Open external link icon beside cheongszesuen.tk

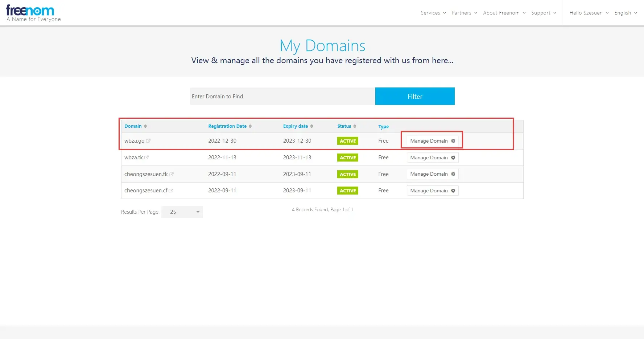point(172,174)
